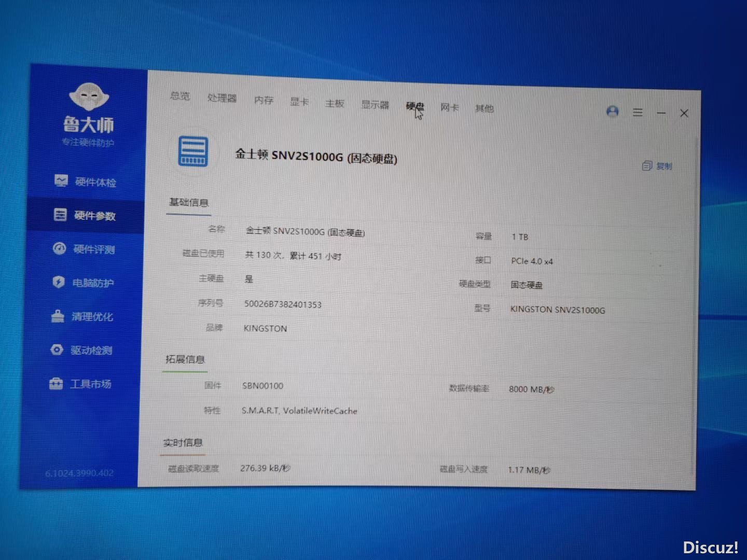Switch to the 处理器 processor tab
Image resolution: width=747 pixels, height=560 pixels.
pos(222,98)
